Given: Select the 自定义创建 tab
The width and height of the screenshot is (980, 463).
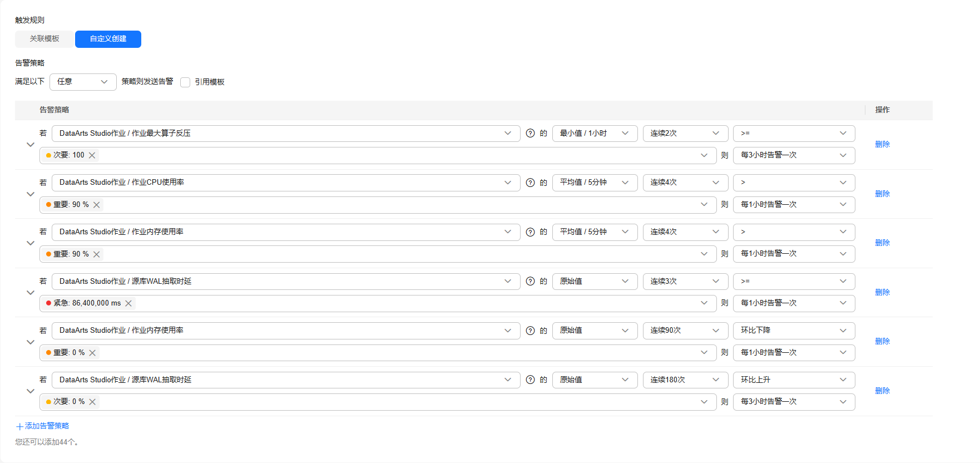Looking at the screenshot, I should (x=108, y=39).
